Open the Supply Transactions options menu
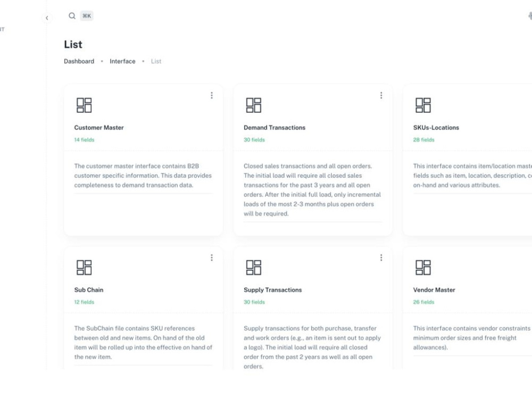The height and width of the screenshot is (399, 532). tap(381, 257)
